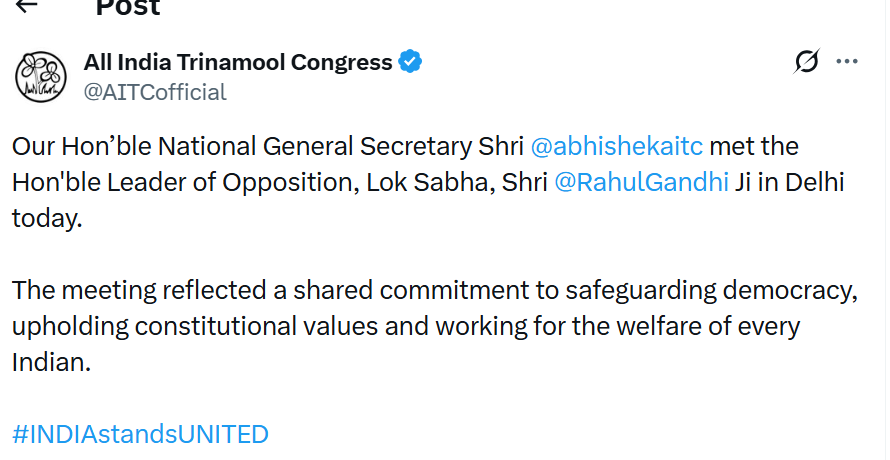Click the blue verified badge
Screen dimensions: 890x460
(410, 61)
